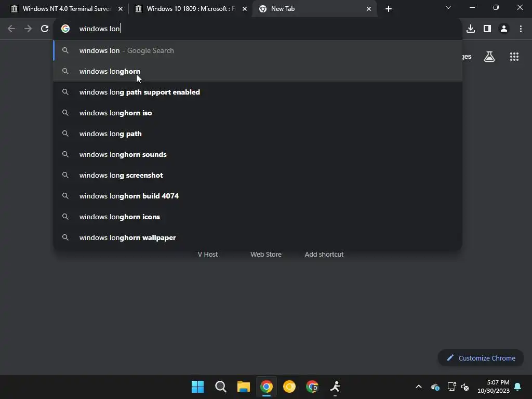Close the New Tab tab
This screenshot has height=399, width=532.
pyautogui.click(x=369, y=9)
